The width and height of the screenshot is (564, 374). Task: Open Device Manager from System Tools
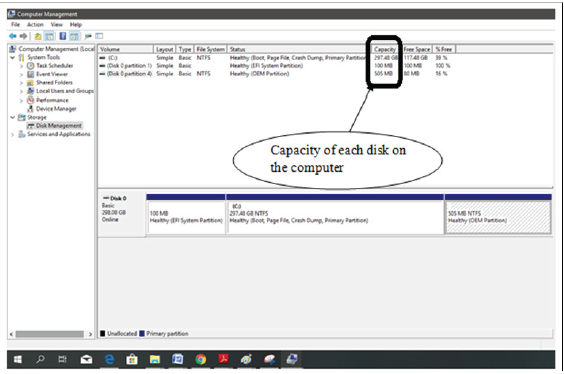point(56,109)
